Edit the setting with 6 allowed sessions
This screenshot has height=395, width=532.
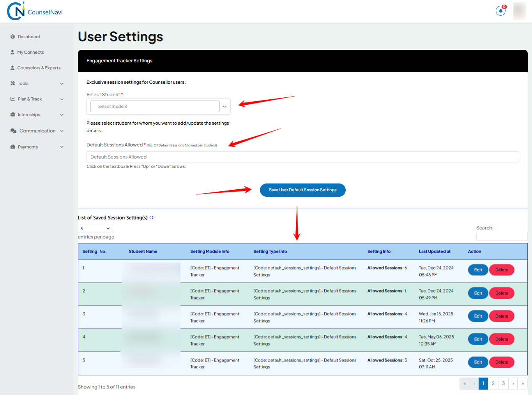click(478, 270)
